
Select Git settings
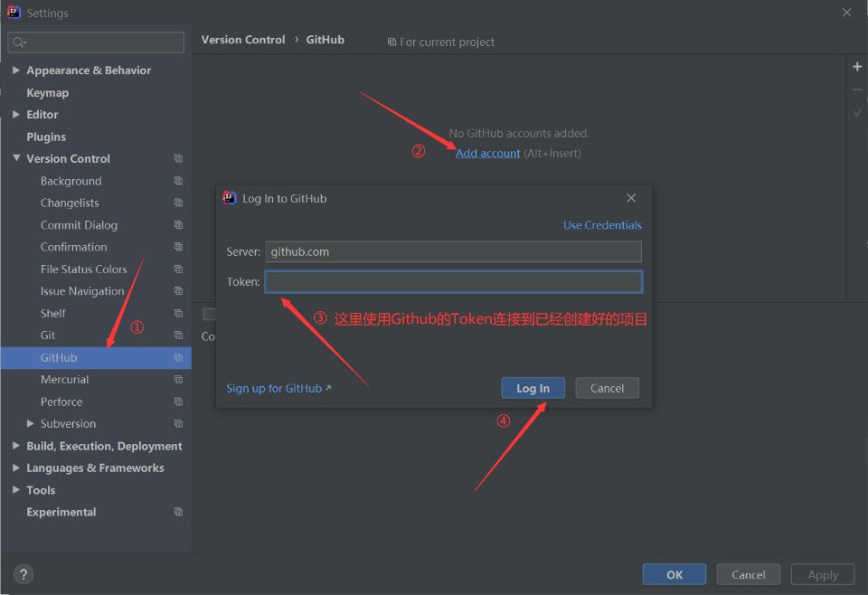pos(48,335)
